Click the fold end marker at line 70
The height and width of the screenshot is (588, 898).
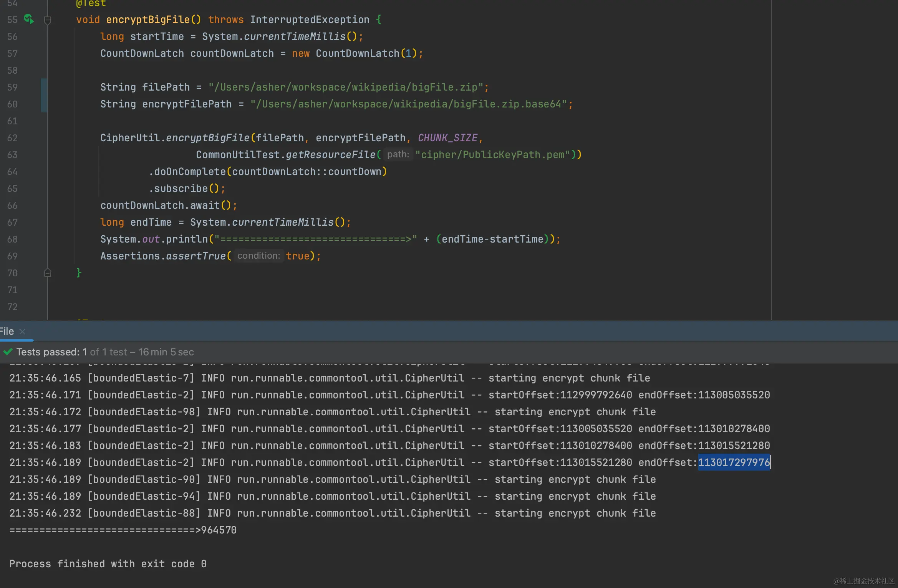48,273
